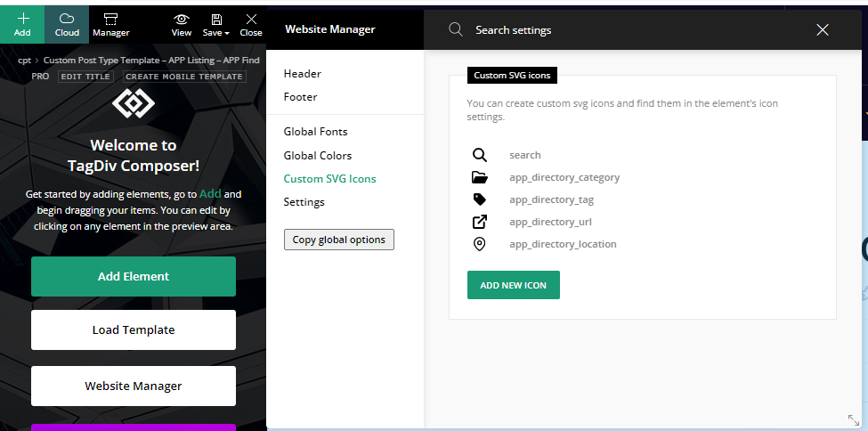This screenshot has height=431, width=868.
Task: Click the Website Manager panel title
Action: [x=330, y=29]
